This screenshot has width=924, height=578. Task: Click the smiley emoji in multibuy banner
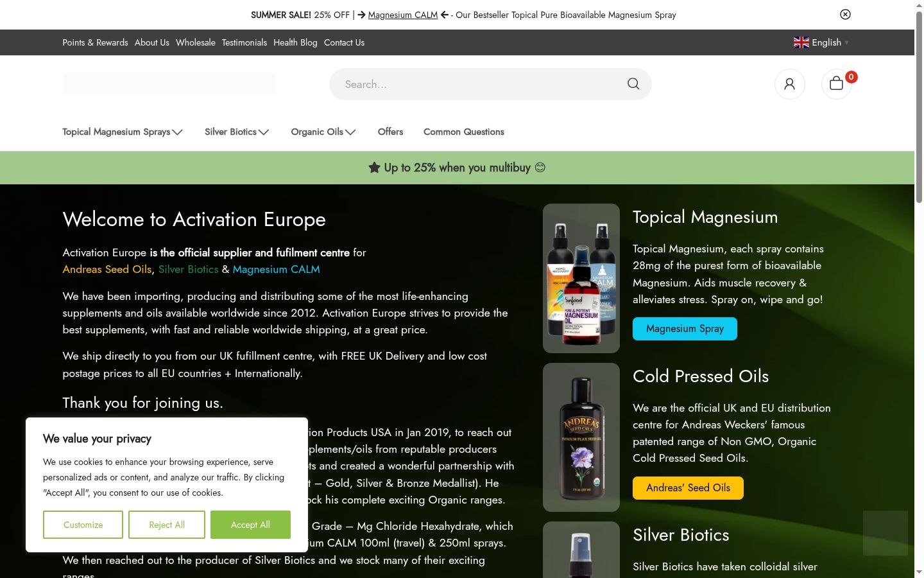[540, 168]
